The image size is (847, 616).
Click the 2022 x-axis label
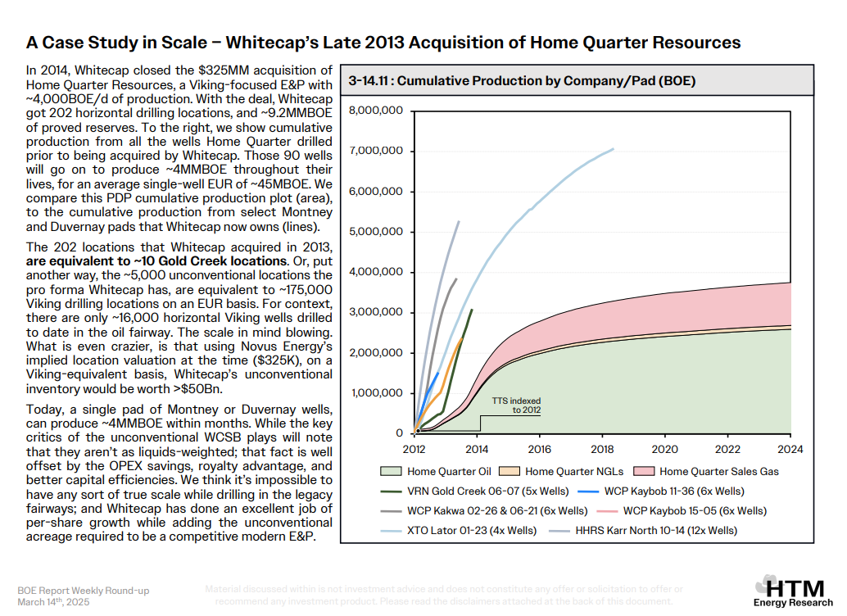pos(727,450)
